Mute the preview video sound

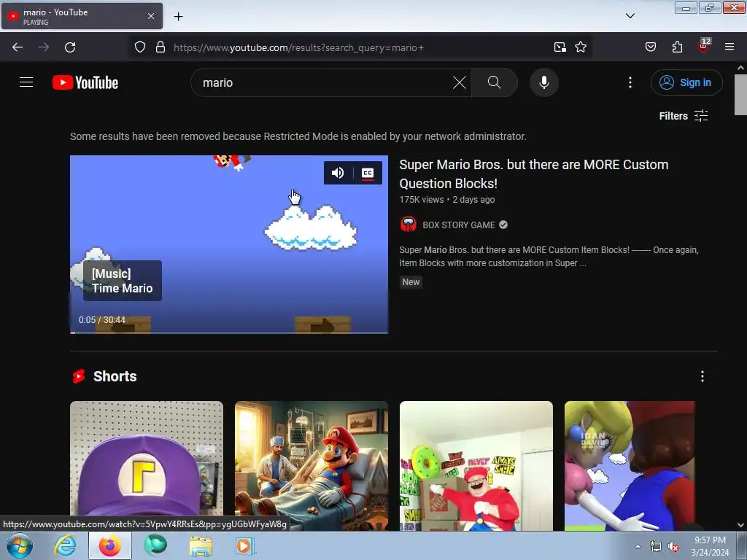click(338, 173)
